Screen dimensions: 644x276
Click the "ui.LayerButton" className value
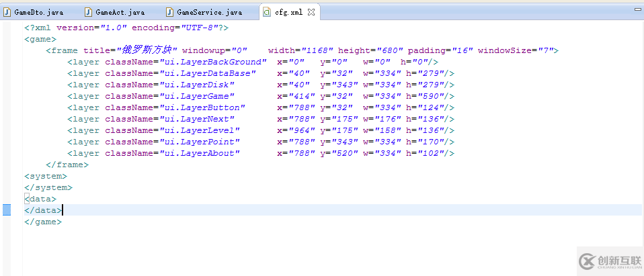tap(202, 108)
